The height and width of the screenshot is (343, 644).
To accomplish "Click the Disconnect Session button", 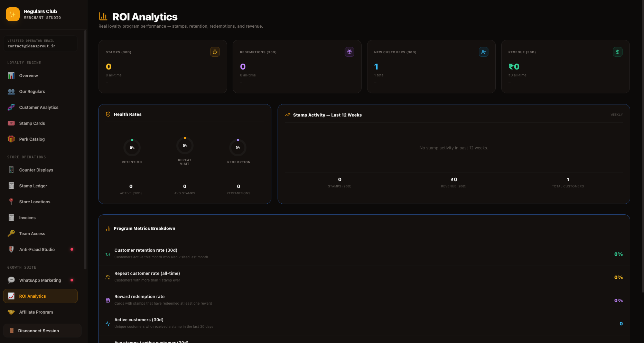I will click(x=42, y=331).
